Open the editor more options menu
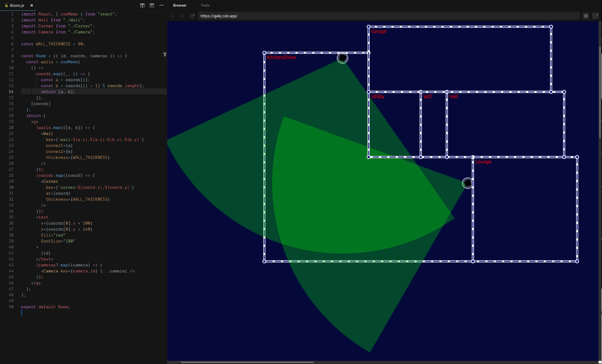This screenshot has height=364, width=602. [162, 5]
